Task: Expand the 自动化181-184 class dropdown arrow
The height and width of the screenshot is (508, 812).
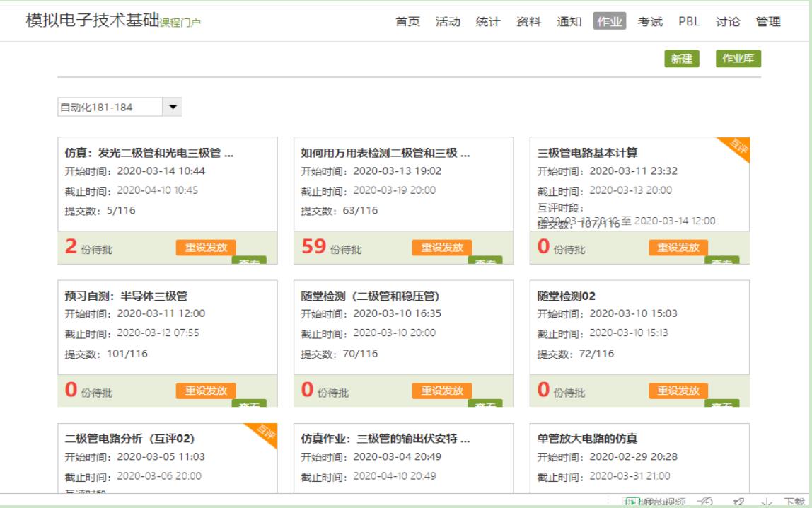Action: pos(173,107)
